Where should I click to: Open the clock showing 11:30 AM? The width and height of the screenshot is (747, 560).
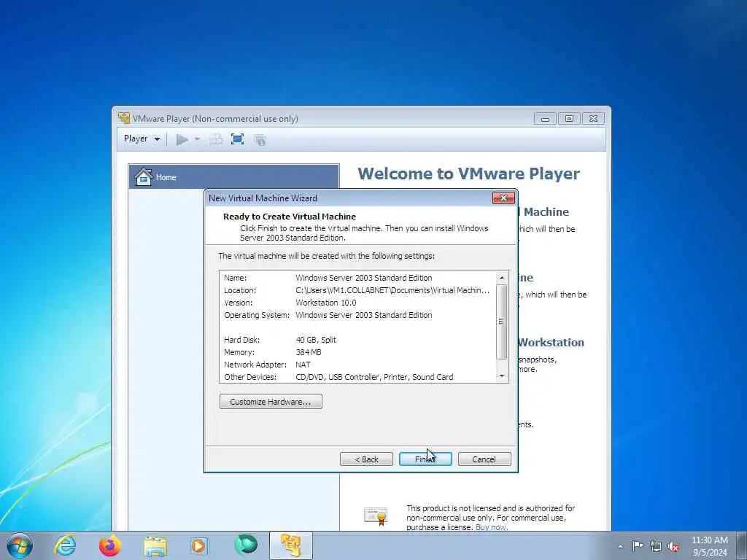click(x=709, y=546)
